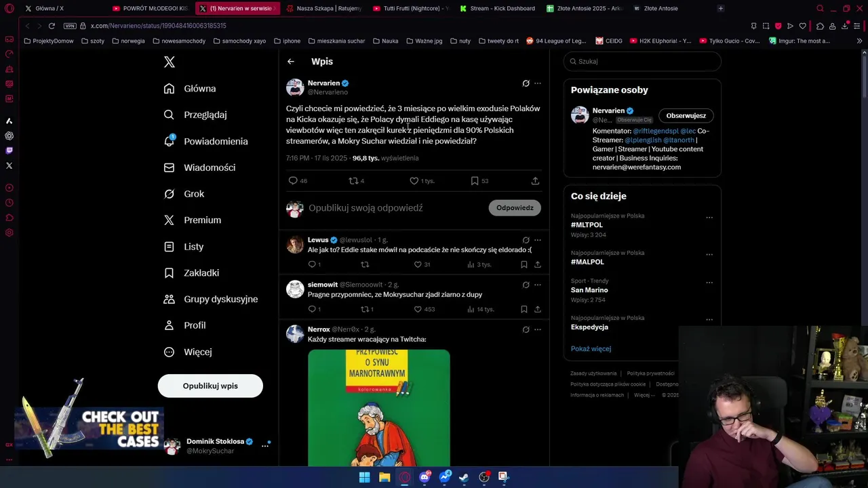Open the #MLTPOL trending topic
Viewport: 868px width, 488px height.
point(587,225)
